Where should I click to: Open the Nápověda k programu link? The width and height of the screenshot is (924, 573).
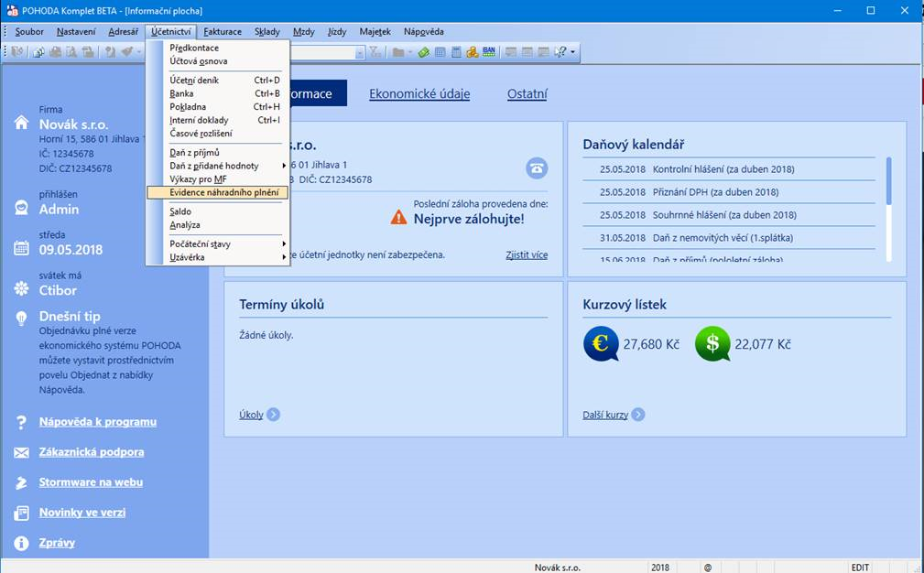[x=98, y=422]
